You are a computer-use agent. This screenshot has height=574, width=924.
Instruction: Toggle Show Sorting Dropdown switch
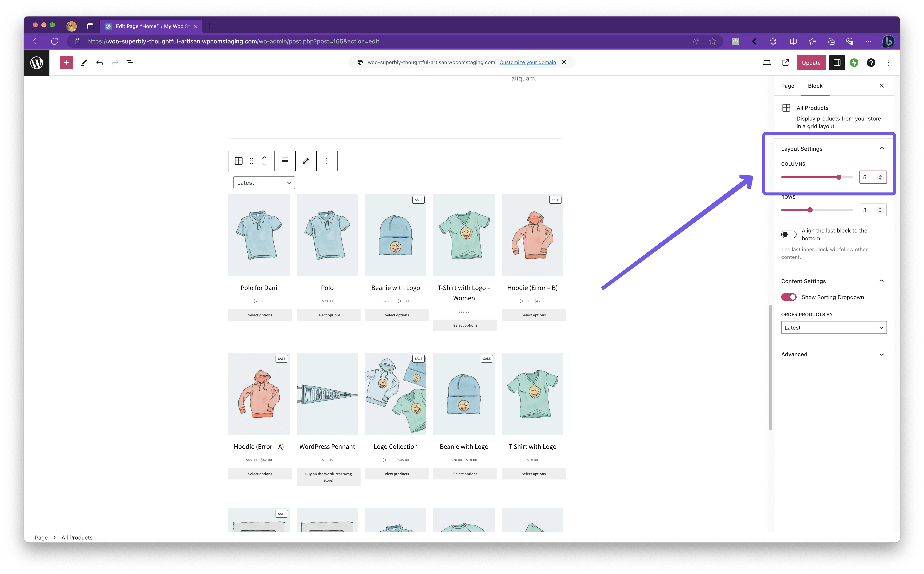point(789,297)
